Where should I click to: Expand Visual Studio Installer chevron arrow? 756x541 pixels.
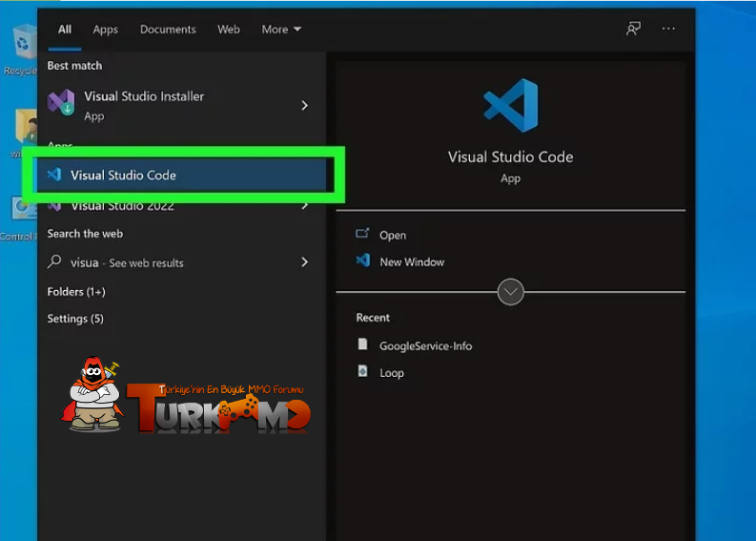(304, 105)
